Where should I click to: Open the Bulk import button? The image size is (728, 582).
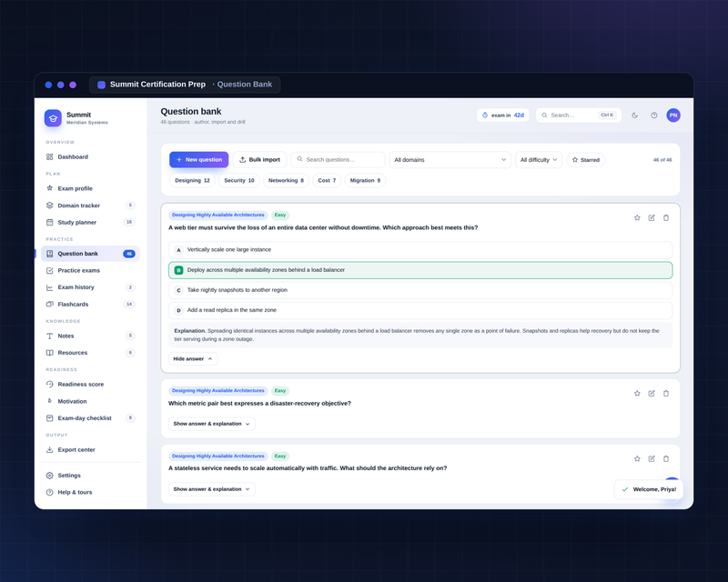point(259,160)
